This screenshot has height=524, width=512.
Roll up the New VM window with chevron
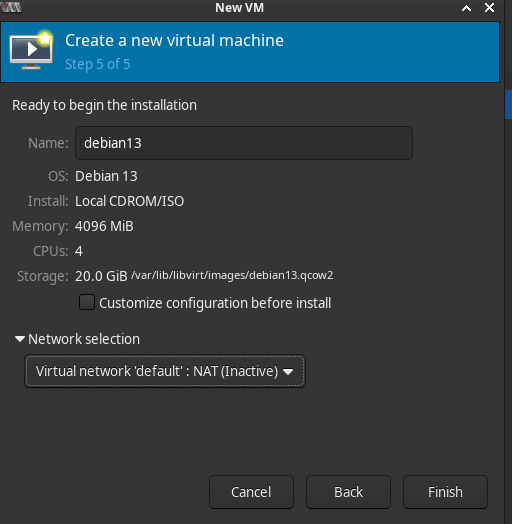(467, 8)
